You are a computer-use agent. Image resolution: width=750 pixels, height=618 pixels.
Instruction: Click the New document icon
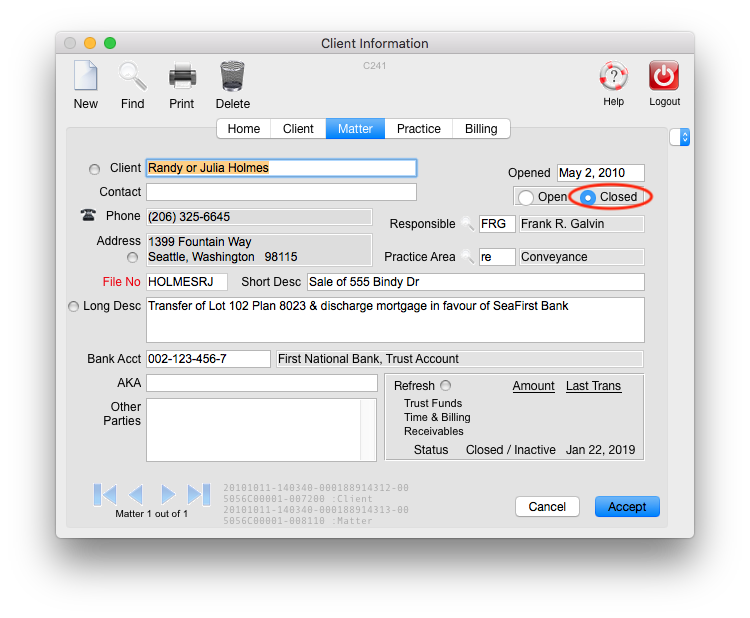[86, 77]
